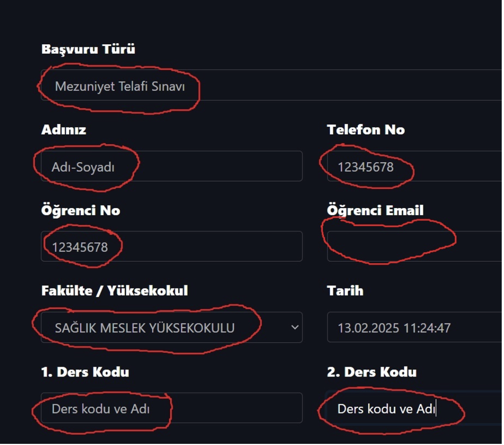
Task: Select the Öğrenci No input field
Action: pyautogui.click(x=171, y=247)
